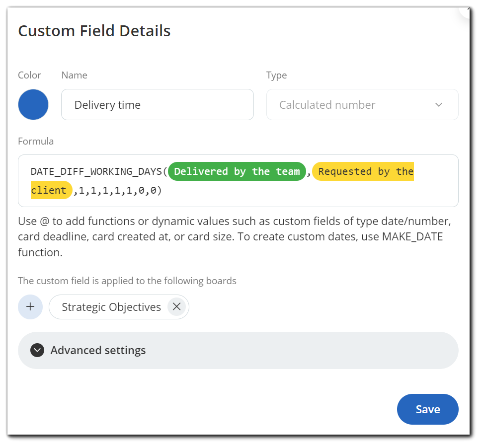Screen dimensions: 483x448
Task: Click the applied to the following boards caption
Action: 127,281
